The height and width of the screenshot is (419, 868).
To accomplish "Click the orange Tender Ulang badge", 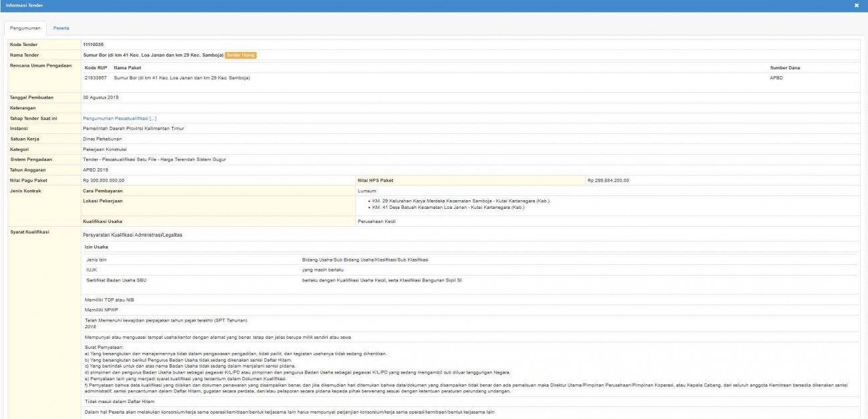I will tap(240, 55).
